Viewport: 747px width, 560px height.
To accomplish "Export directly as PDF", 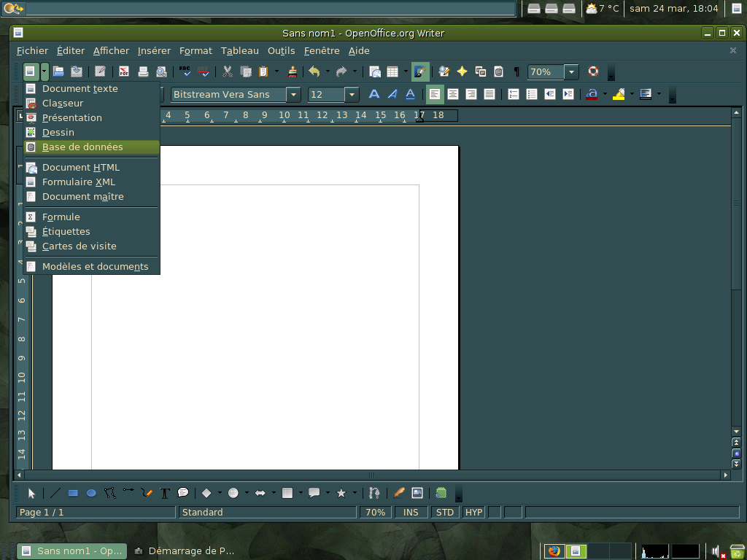I will 124,71.
